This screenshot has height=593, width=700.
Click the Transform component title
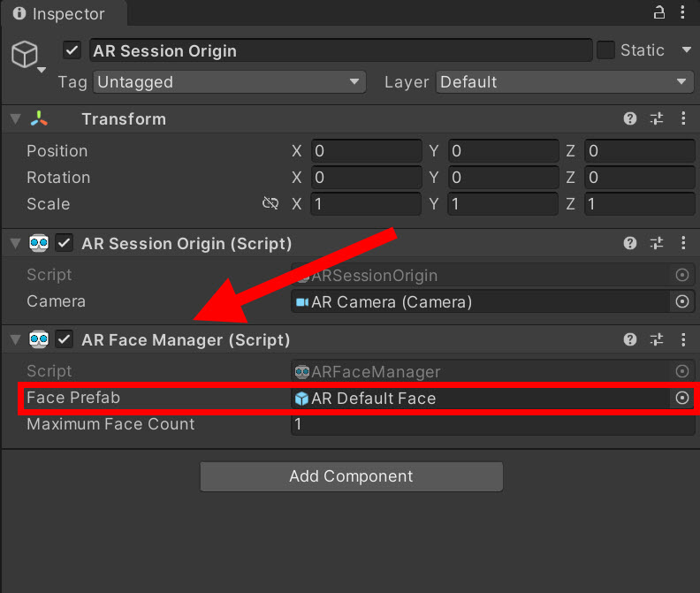[124, 119]
